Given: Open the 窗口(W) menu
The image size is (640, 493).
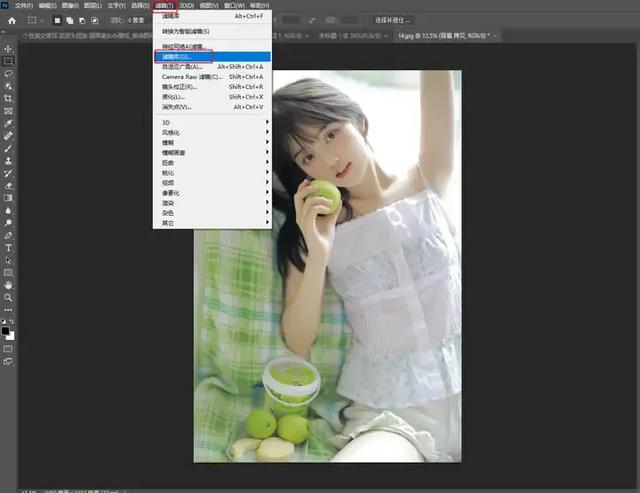Looking at the screenshot, I should coord(234,6).
